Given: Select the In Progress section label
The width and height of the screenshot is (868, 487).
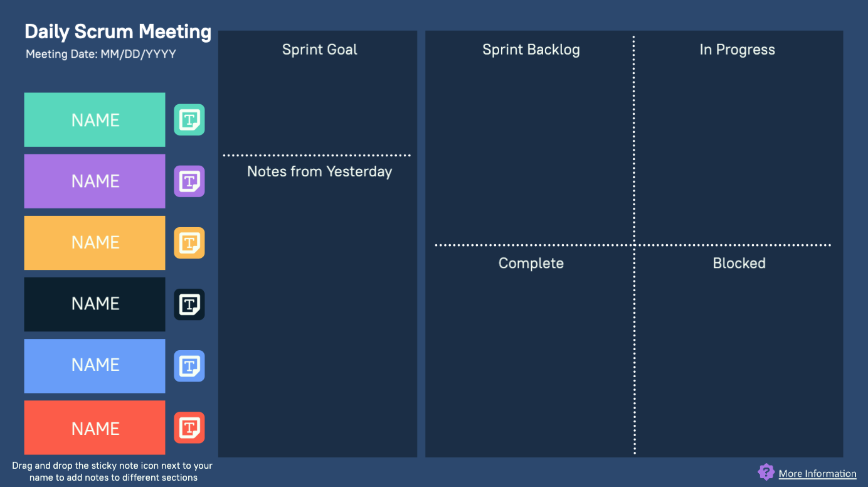Looking at the screenshot, I should (737, 50).
